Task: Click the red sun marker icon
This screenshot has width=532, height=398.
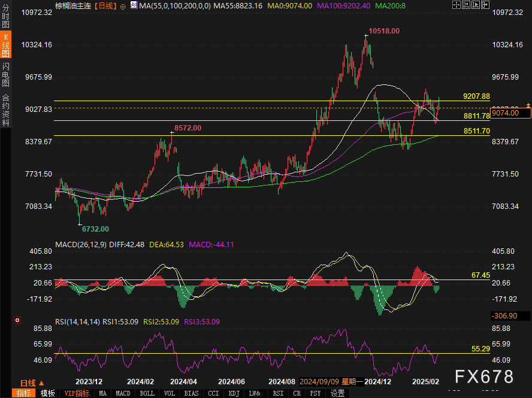Action: click(17, 320)
